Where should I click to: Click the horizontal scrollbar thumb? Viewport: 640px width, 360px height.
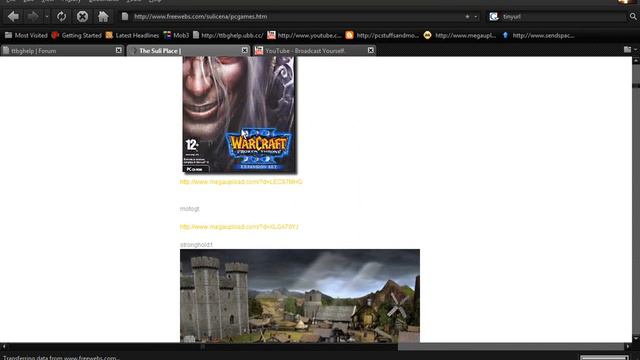[202, 347]
